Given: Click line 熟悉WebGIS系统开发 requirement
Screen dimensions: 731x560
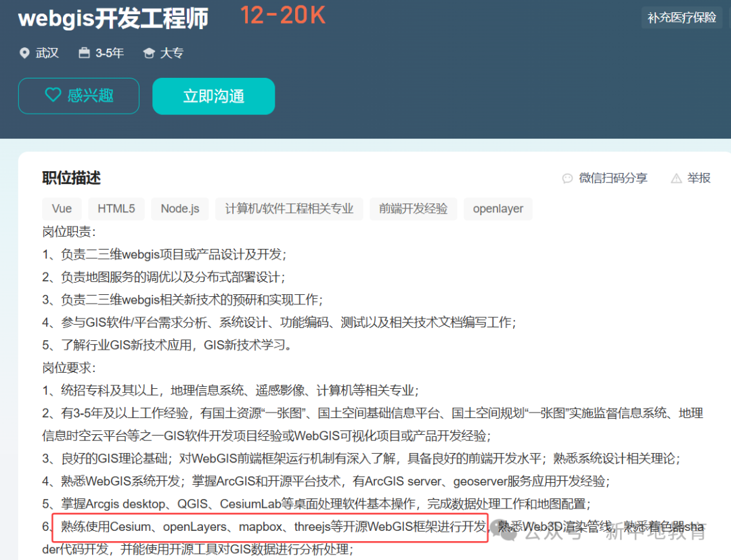Looking at the screenshot, I should tap(326, 481).
